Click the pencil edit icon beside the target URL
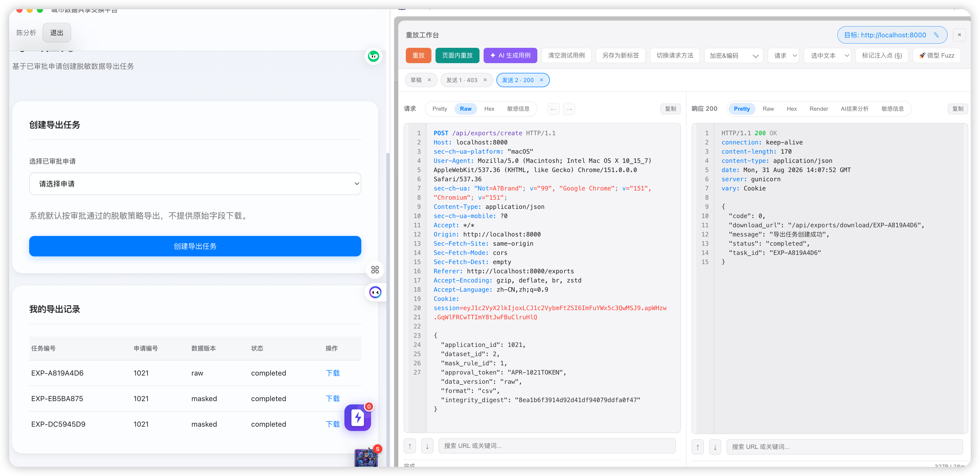Viewport: 980px width, 476px height. tap(936, 35)
